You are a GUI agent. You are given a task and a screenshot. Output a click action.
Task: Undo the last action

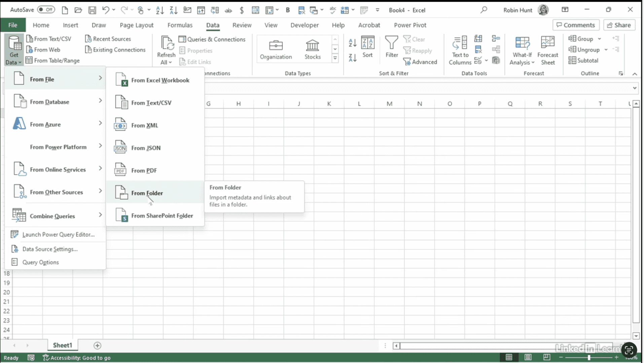106,10
